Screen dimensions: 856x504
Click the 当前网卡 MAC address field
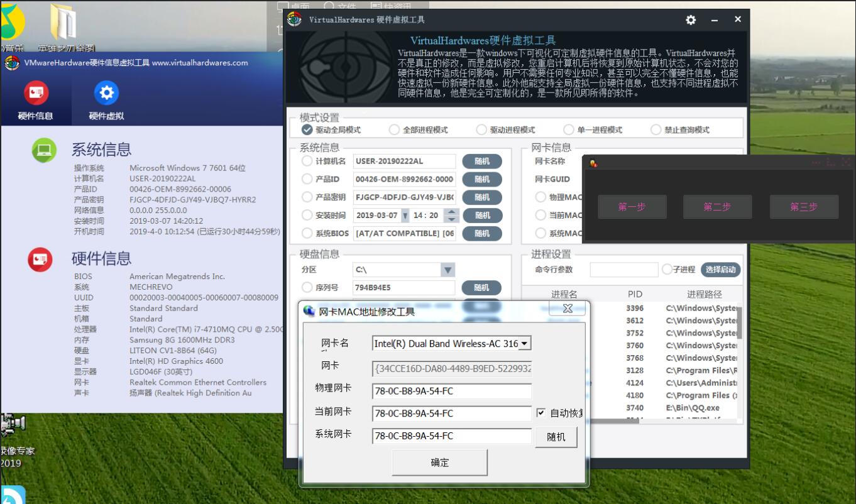452,414
